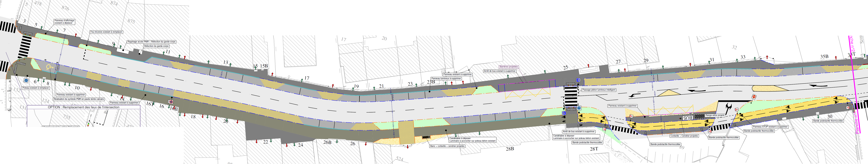
Task: Click the blue pedestrian crossing sign near 25
Action: (x=578, y=80)
